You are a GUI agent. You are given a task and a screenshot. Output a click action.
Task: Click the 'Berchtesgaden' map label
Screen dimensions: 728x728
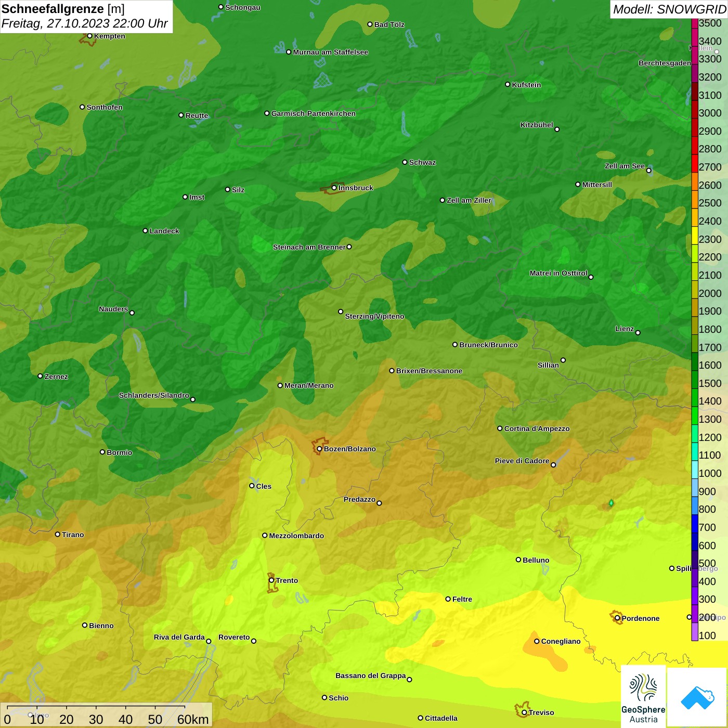click(665, 63)
